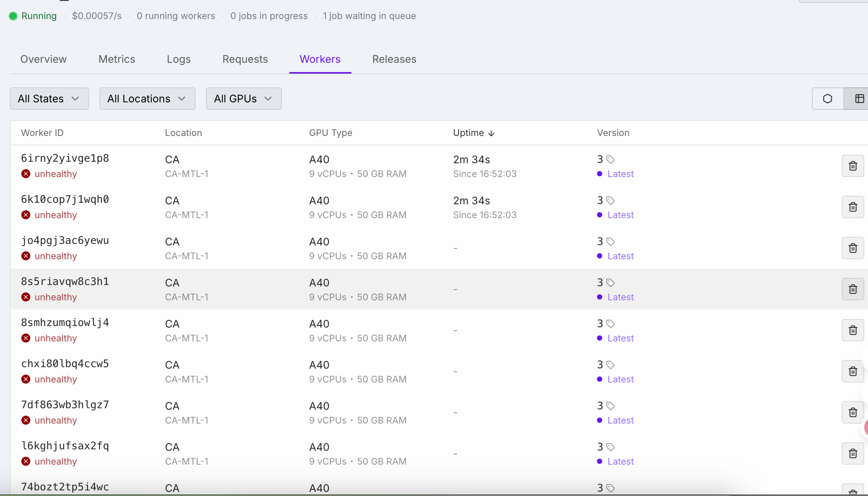Remove worker jo4pgj3ac6yewu via trash button
The width and height of the screenshot is (868, 496).
853,248
